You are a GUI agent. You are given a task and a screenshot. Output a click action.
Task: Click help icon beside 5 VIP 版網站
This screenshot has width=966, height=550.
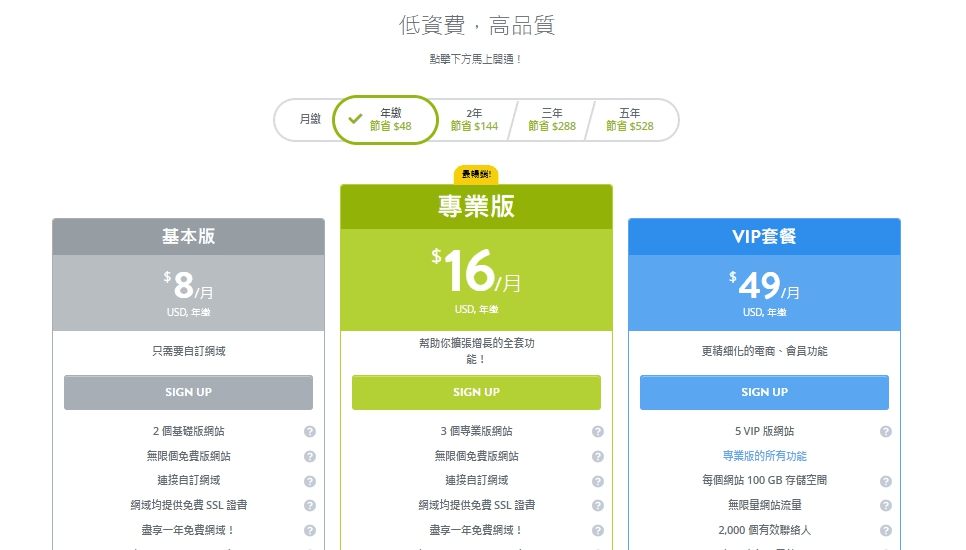coord(886,432)
